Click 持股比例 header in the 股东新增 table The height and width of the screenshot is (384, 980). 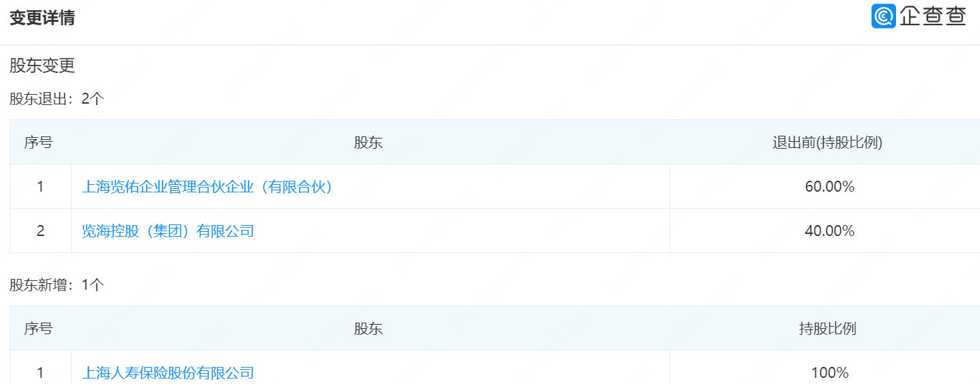(x=827, y=329)
